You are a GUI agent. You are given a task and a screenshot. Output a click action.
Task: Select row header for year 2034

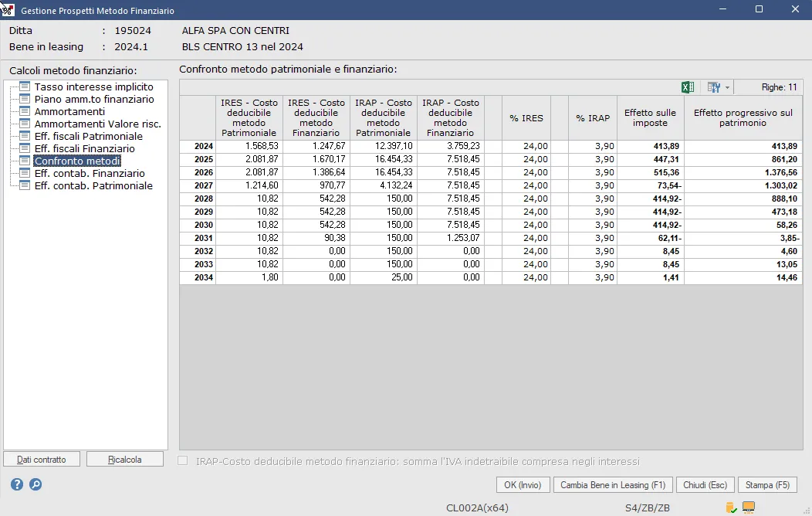[x=198, y=277]
